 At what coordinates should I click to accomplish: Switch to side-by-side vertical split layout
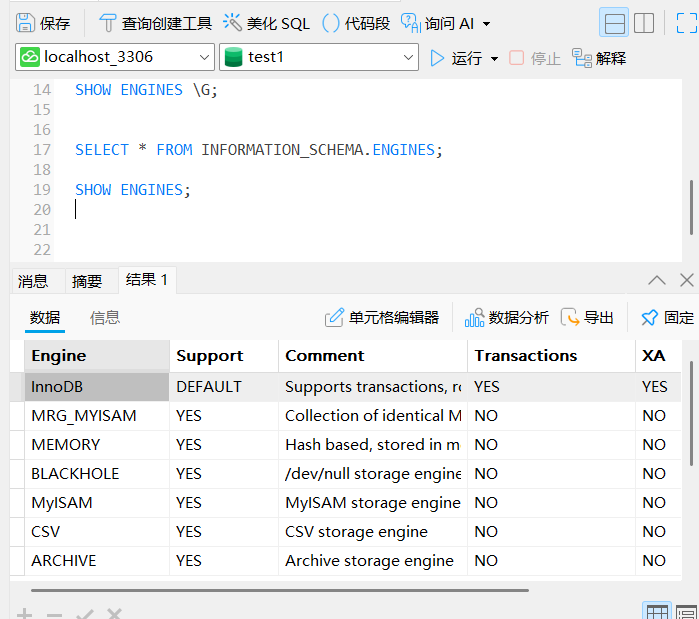pos(644,23)
